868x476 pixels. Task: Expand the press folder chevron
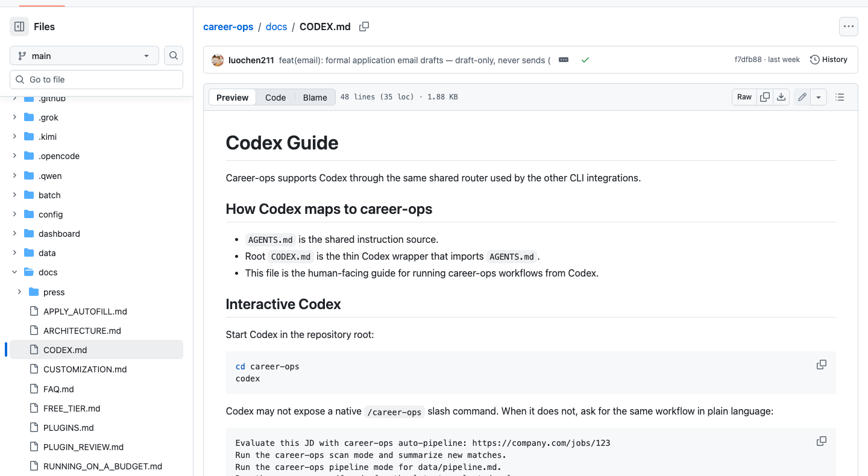tap(19, 292)
